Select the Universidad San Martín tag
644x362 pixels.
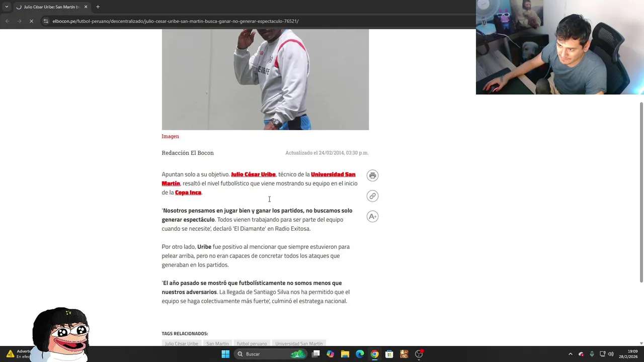coord(299,343)
